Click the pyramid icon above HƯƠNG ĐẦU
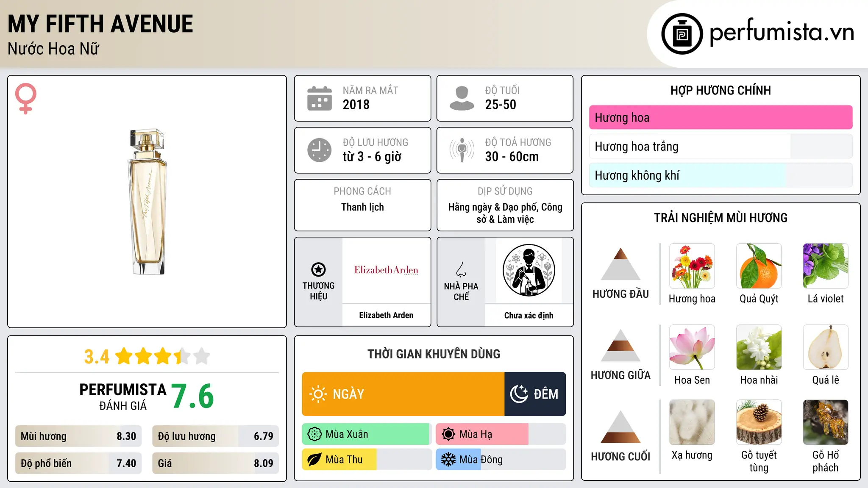Screen dimensions: 868x488 point(620,264)
